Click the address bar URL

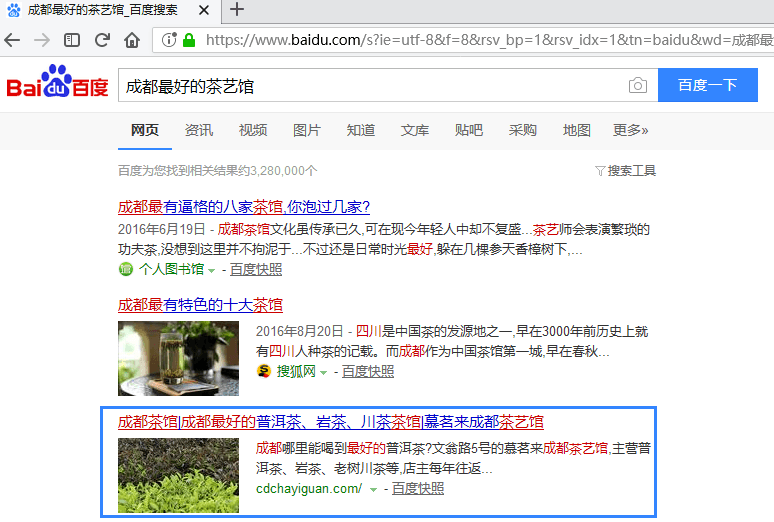pos(489,40)
